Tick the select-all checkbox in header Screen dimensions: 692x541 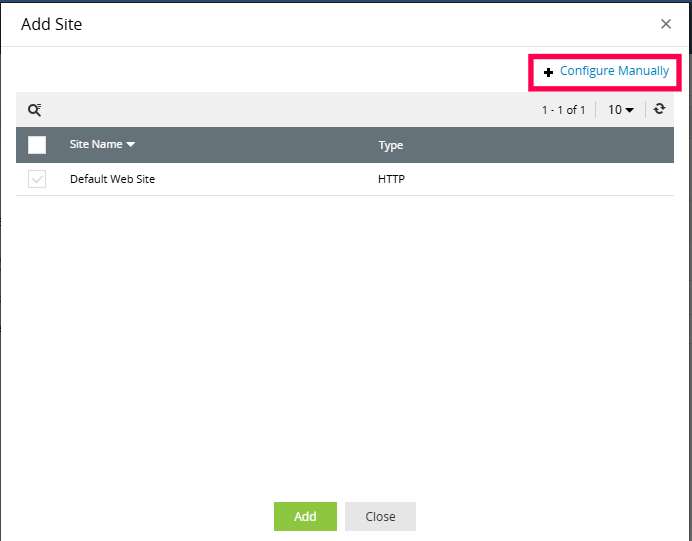tap(37, 145)
